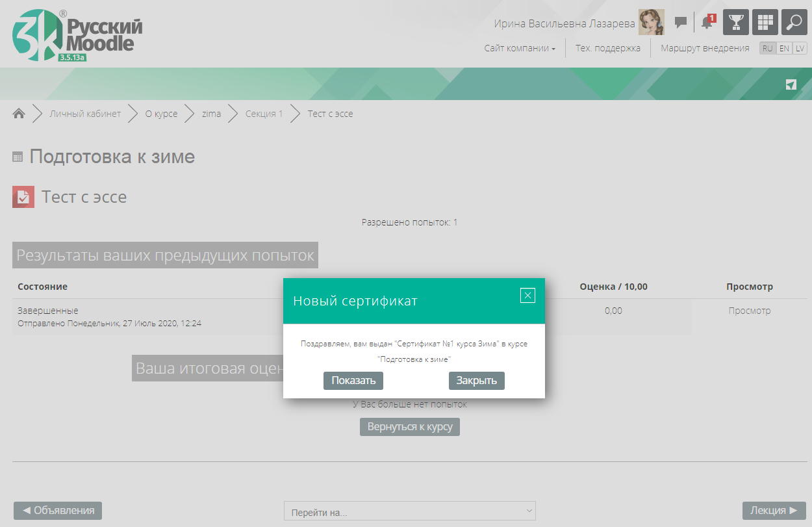Open notifications bell icon
812x527 pixels.
[707, 23]
